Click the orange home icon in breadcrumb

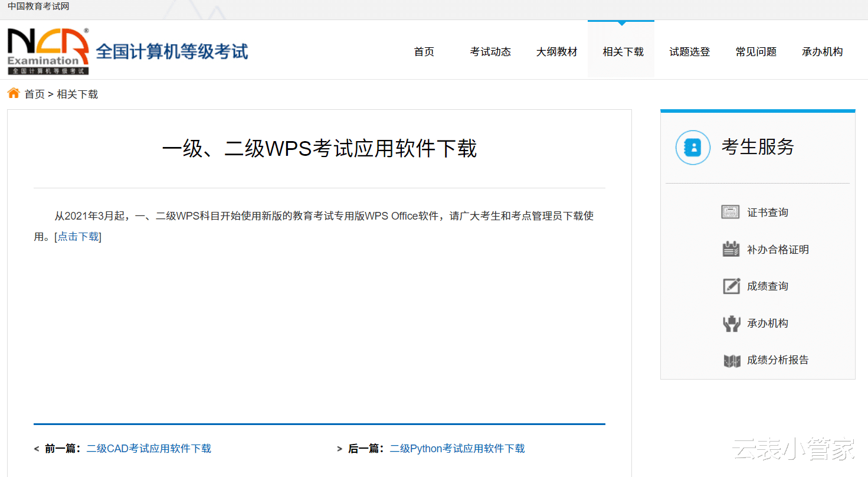coord(14,93)
